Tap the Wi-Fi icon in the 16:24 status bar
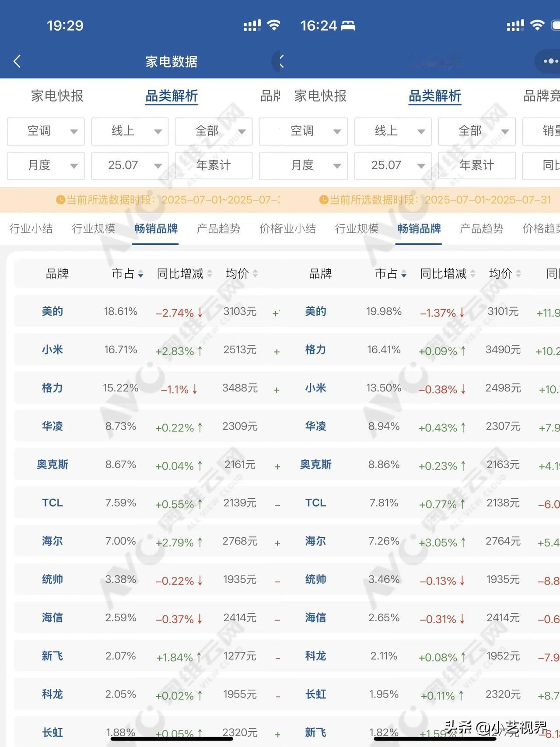 click(537, 25)
